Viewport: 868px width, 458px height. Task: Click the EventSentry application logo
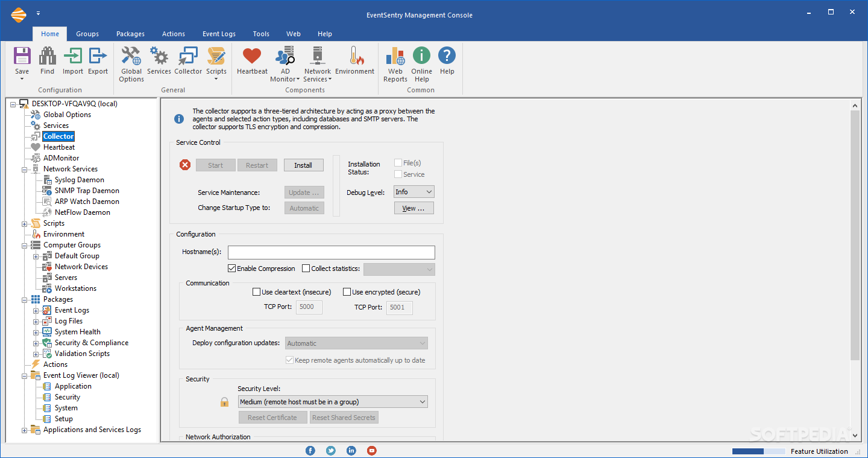(19, 14)
